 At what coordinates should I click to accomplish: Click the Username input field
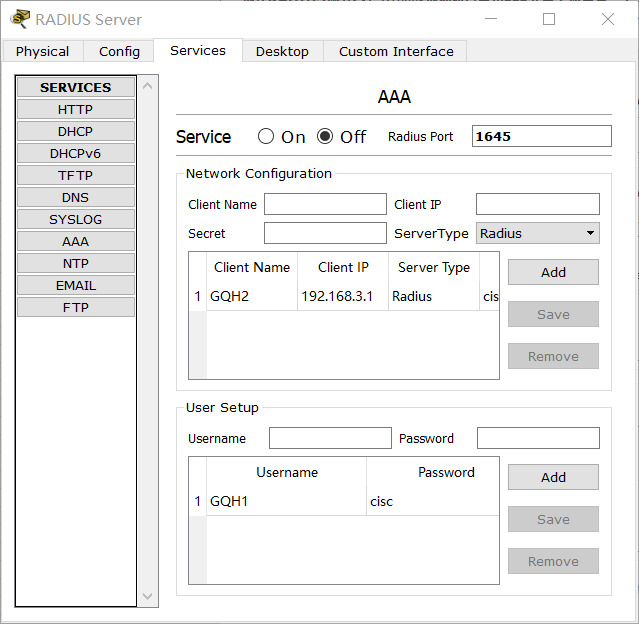click(x=330, y=438)
